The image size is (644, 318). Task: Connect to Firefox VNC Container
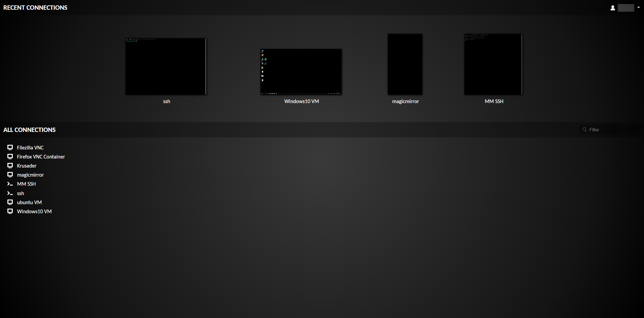[x=41, y=157]
